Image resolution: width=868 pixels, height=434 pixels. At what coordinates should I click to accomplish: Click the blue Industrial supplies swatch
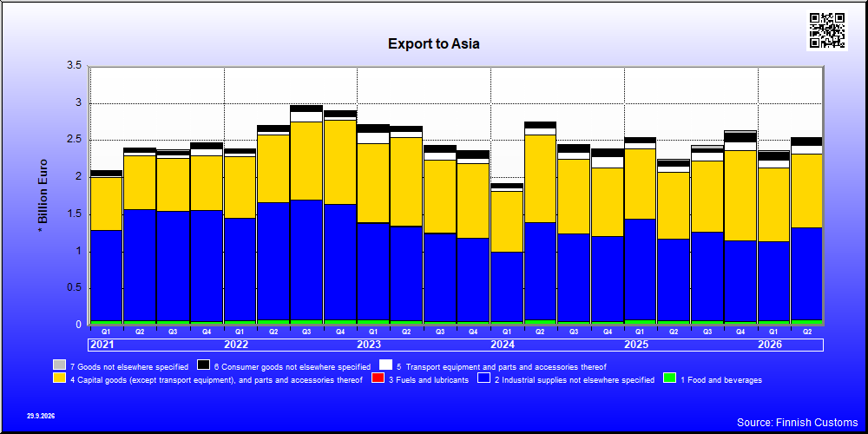pos(483,378)
